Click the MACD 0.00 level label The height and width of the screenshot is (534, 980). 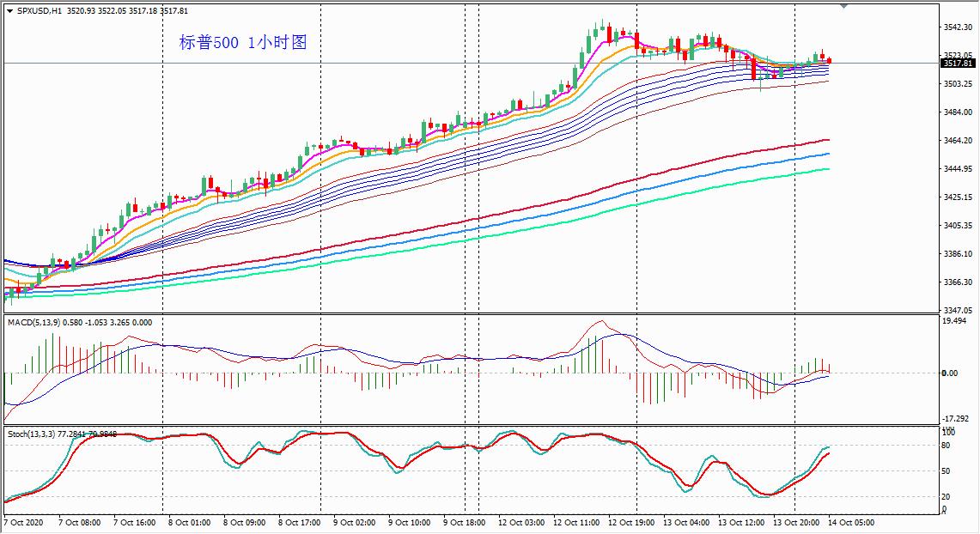click(949, 373)
